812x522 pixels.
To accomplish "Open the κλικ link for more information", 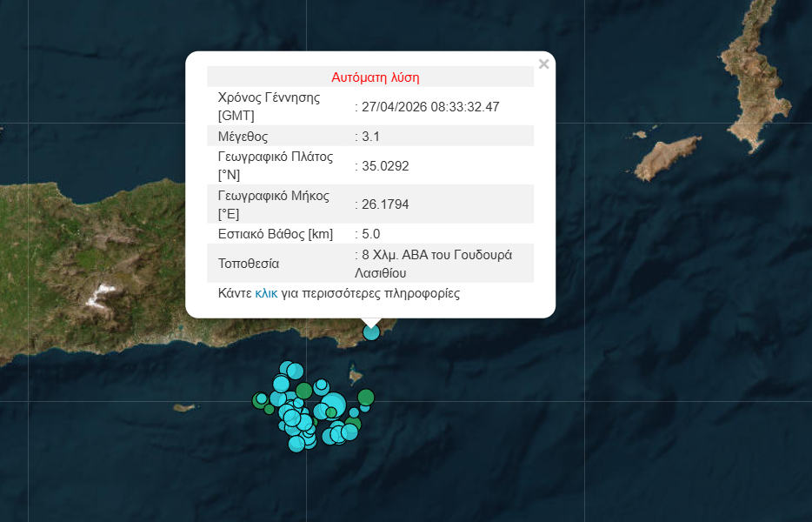I will point(266,293).
